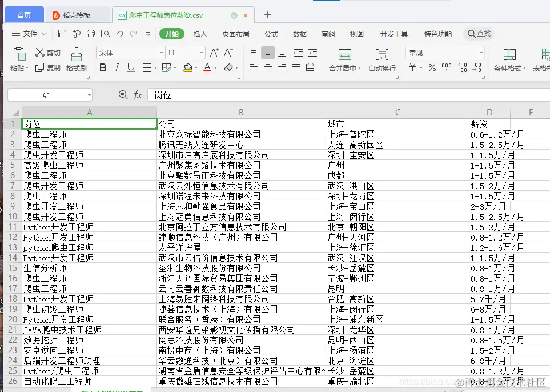Switch to 视图 ribbon tab
Viewport: 550px width, 392px height.
tap(357, 34)
